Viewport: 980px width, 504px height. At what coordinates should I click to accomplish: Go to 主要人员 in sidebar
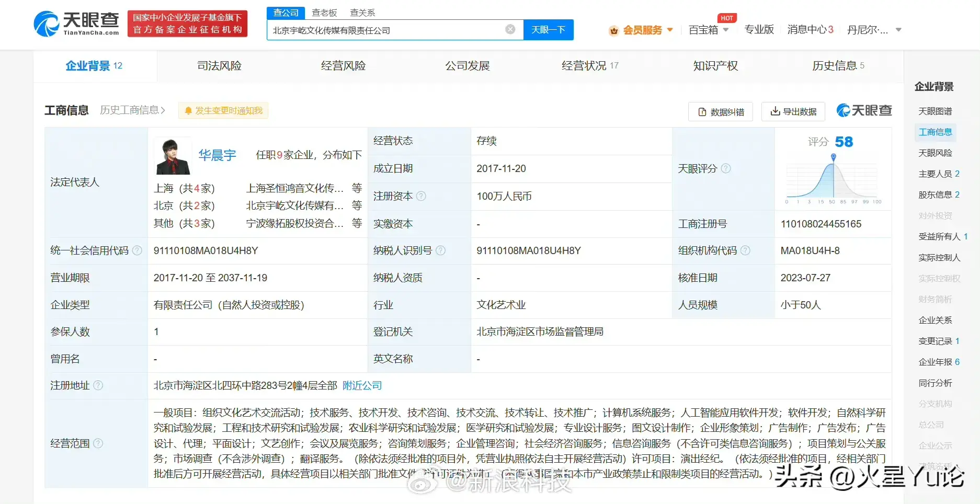point(939,174)
